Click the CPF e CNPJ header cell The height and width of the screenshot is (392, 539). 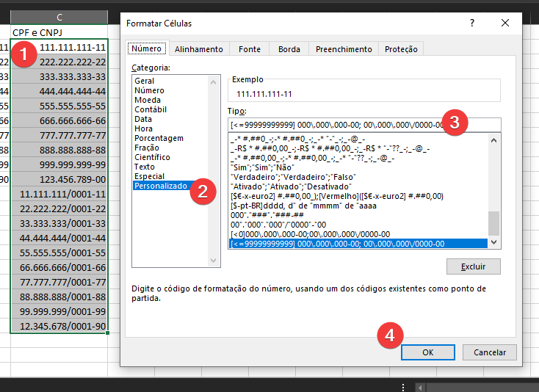(x=59, y=32)
